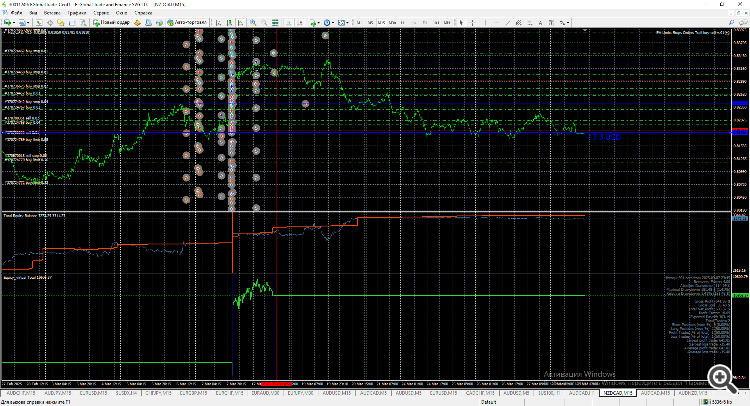Switch to the AUDJPY,M15 chart tab
The width and height of the screenshot is (750, 406).
(x=57, y=393)
